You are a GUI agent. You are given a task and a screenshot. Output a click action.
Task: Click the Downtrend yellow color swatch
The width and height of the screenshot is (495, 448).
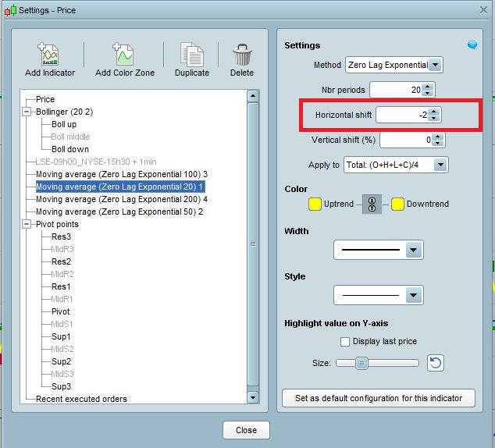397,204
